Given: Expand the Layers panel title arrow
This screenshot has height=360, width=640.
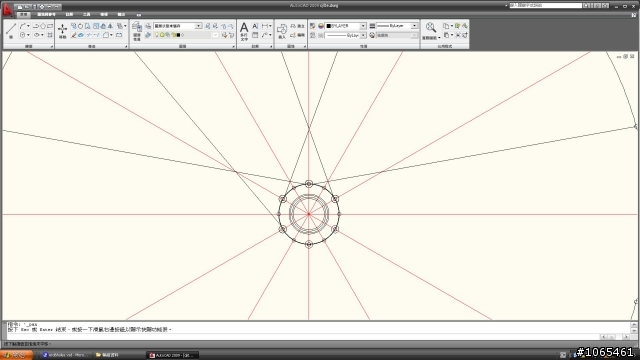Looking at the screenshot, I should point(233,47).
